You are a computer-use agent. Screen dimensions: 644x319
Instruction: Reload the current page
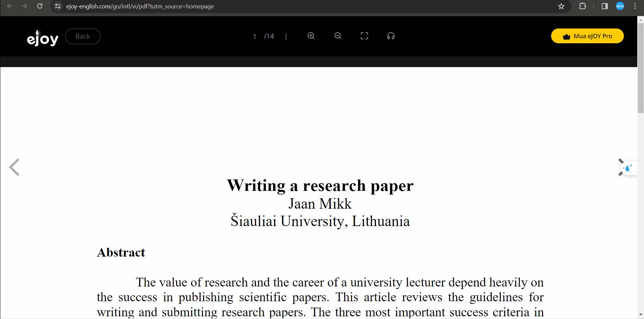[40, 6]
